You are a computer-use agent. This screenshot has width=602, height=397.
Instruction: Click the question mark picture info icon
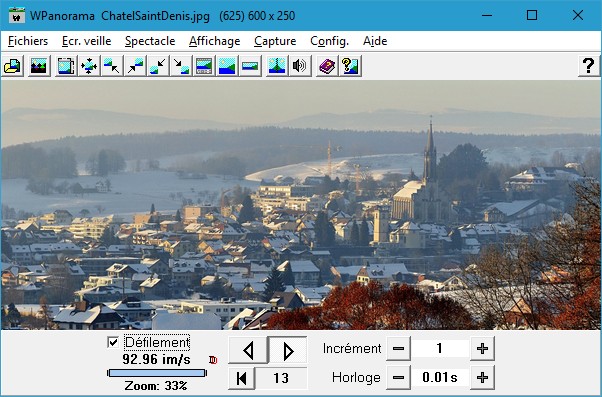350,66
